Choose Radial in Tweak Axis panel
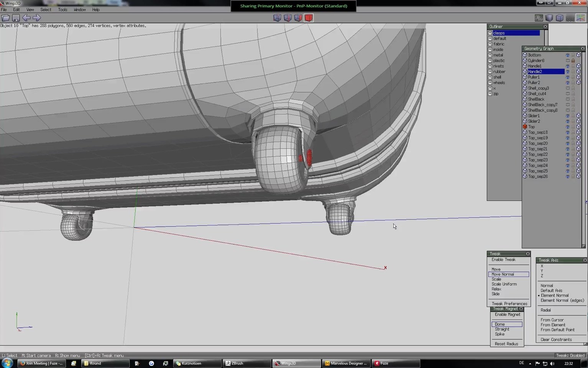This screenshot has height=368, width=588. (545, 310)
